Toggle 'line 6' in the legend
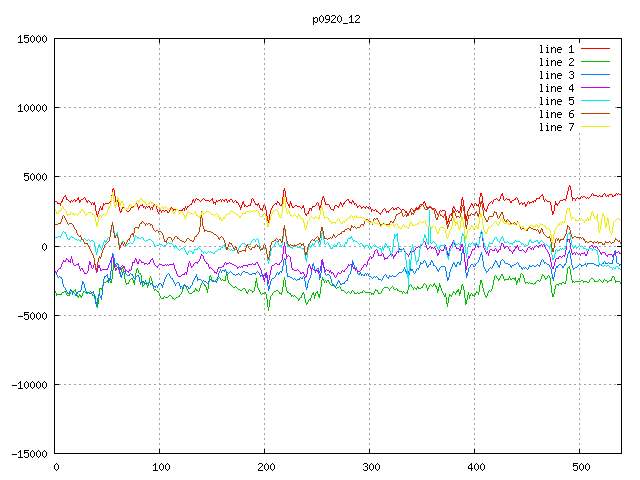640x480 pixels. (557, 114)
